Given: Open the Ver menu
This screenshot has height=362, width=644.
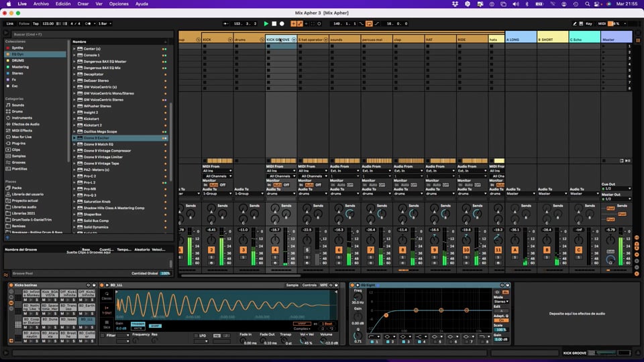Looking at the screenshot, I should tap(99, 4).
